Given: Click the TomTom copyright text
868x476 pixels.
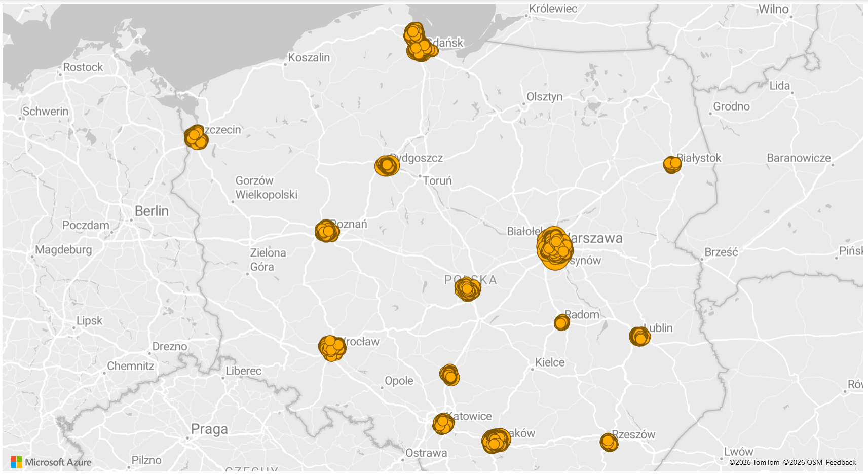Looking at the screenshot, I should pyautogui.click(x=754, y=462).
